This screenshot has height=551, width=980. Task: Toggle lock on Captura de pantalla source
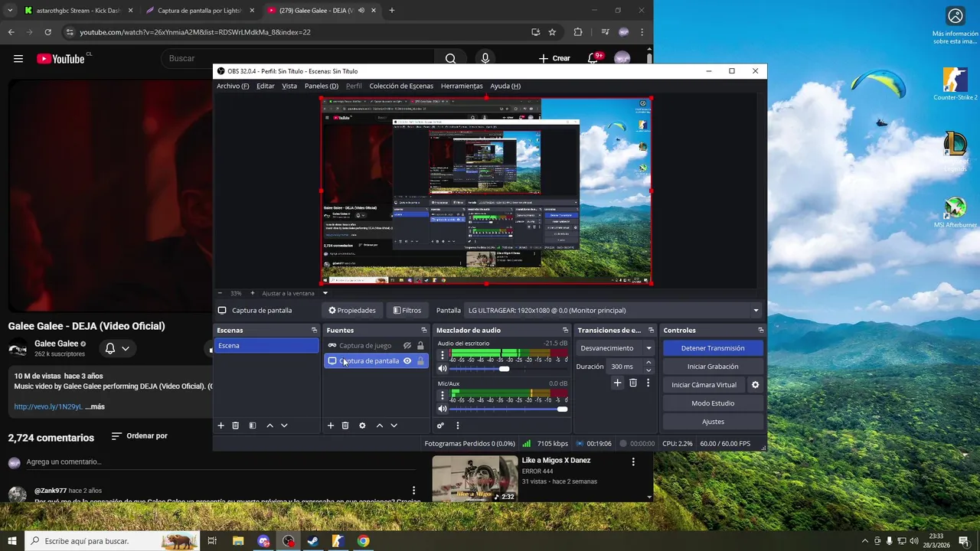click(420, 361)
